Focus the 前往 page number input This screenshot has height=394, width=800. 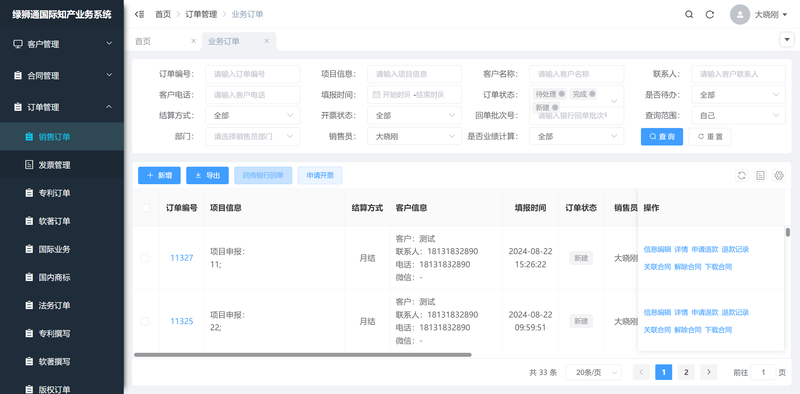pos(763,372)
